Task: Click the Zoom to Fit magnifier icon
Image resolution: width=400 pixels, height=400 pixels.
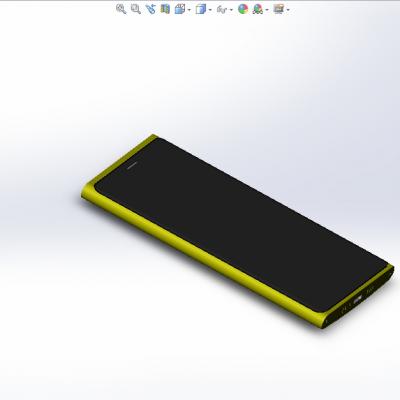Action: click(121, 9)
